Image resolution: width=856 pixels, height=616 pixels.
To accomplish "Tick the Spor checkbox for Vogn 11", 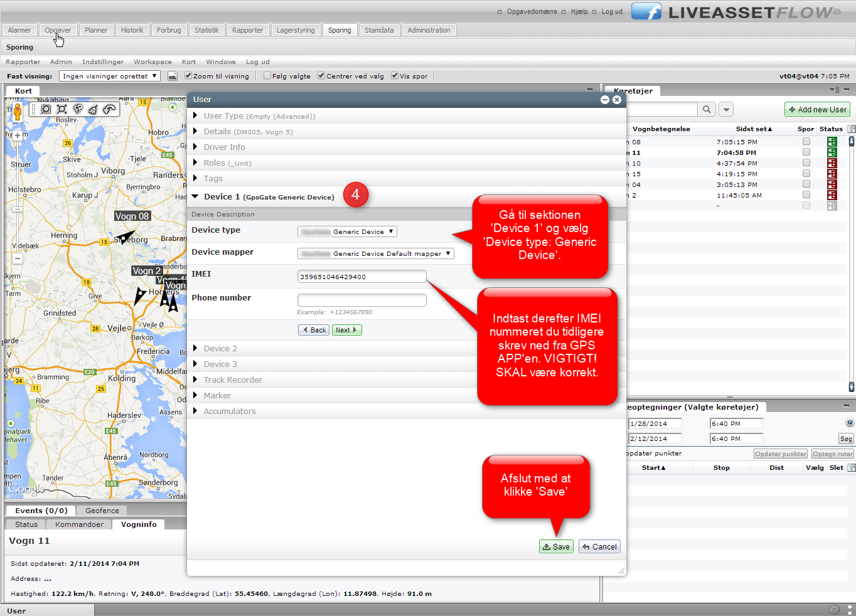I will pyautogui.click(x=806, y=152).
